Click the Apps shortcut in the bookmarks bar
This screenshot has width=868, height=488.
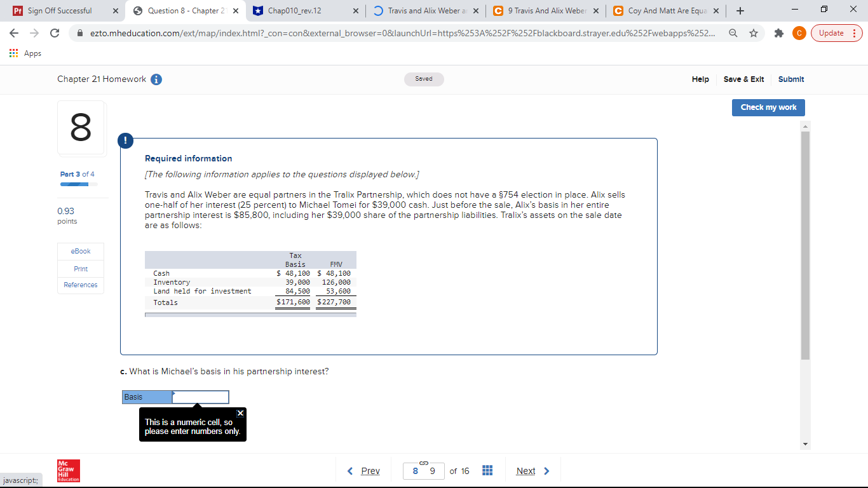[25, 53]
